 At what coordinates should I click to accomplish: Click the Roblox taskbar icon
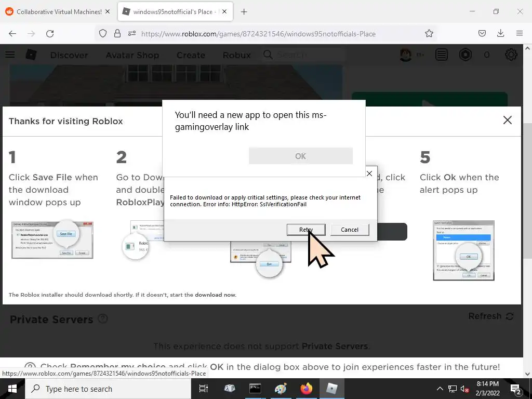point(331,389)
